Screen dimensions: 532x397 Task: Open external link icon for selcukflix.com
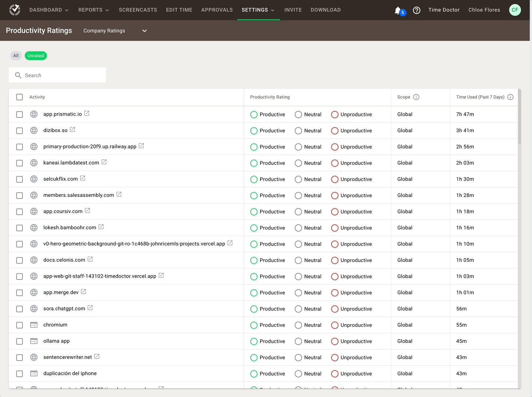tap(83, 178)
